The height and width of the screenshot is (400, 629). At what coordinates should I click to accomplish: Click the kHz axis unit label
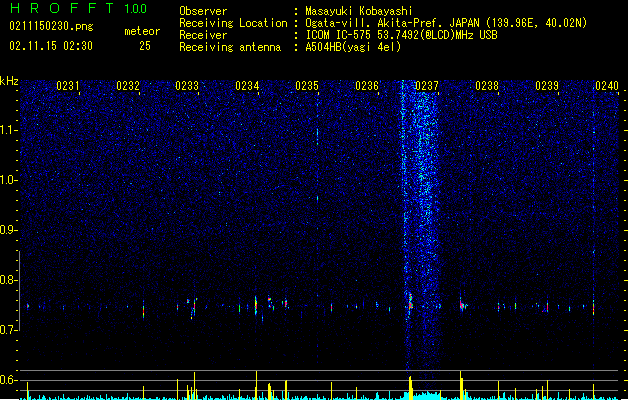pyautogui.click(x=9, y=81)
